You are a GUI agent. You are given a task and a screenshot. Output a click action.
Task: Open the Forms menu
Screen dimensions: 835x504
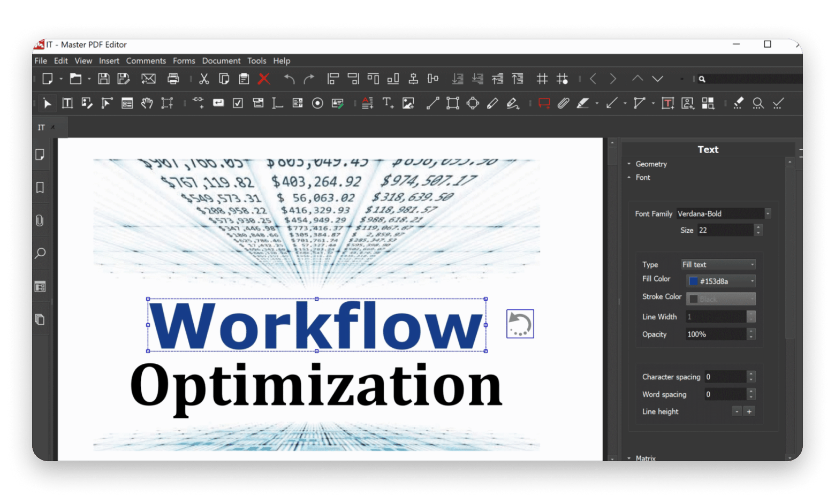click(x=184, y=61)
